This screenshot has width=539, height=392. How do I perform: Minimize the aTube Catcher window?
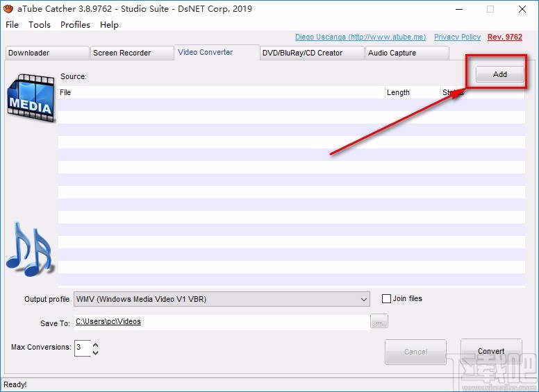point(459,9)
